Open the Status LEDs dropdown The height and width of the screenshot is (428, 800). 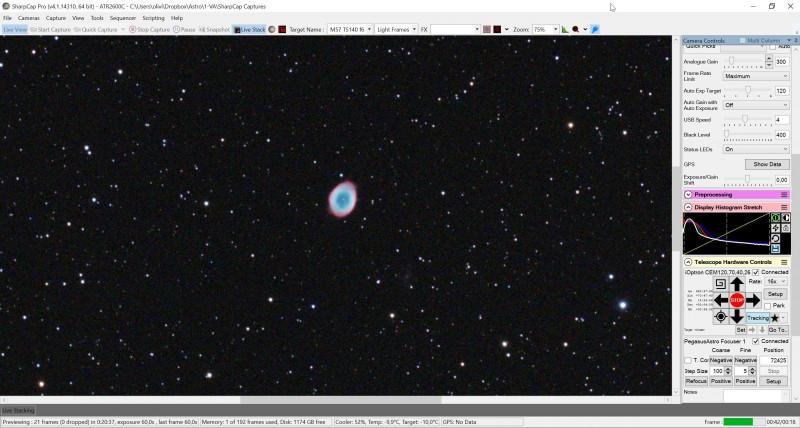click(756, 149)
